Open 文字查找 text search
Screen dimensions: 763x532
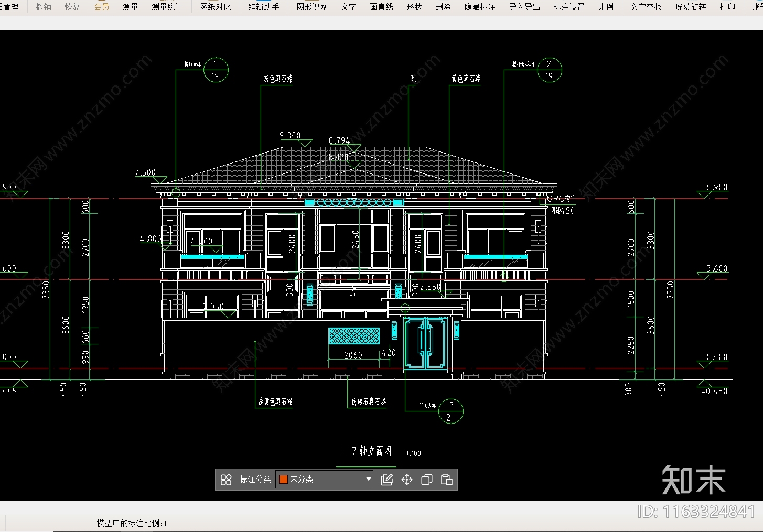646,7
